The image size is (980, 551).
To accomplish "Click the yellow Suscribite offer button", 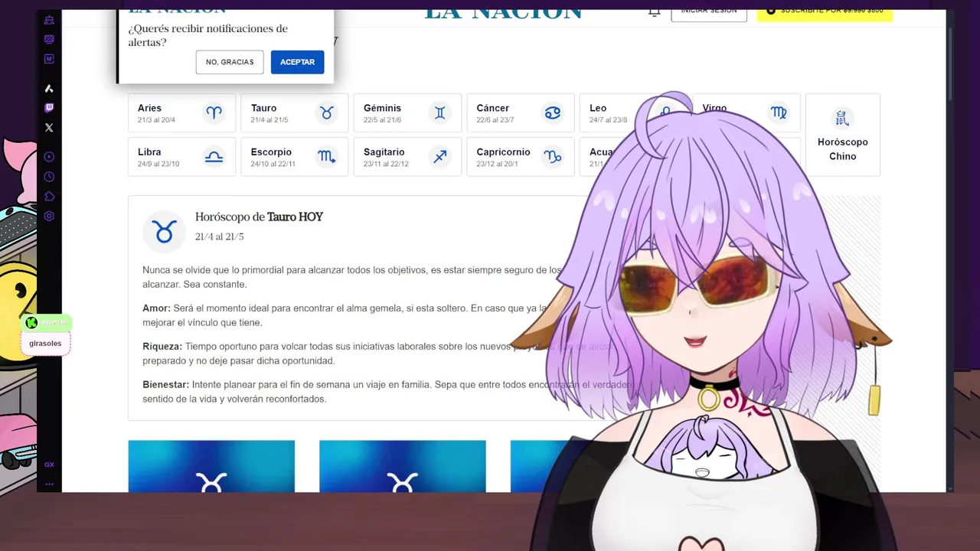I will (825, 14).
